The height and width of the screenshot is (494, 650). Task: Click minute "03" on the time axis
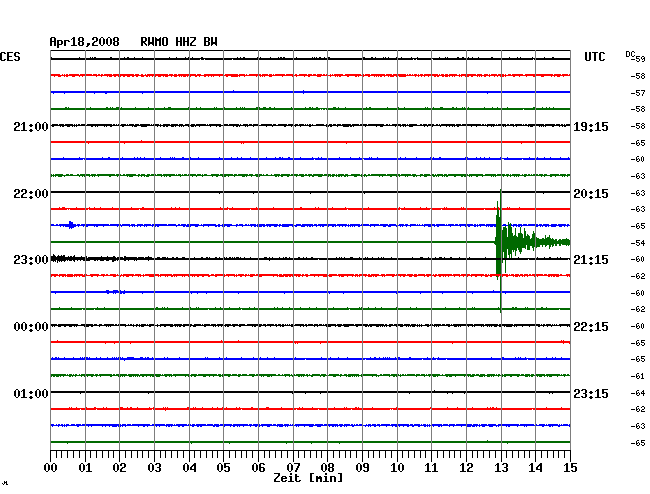[x=154, y=468]
